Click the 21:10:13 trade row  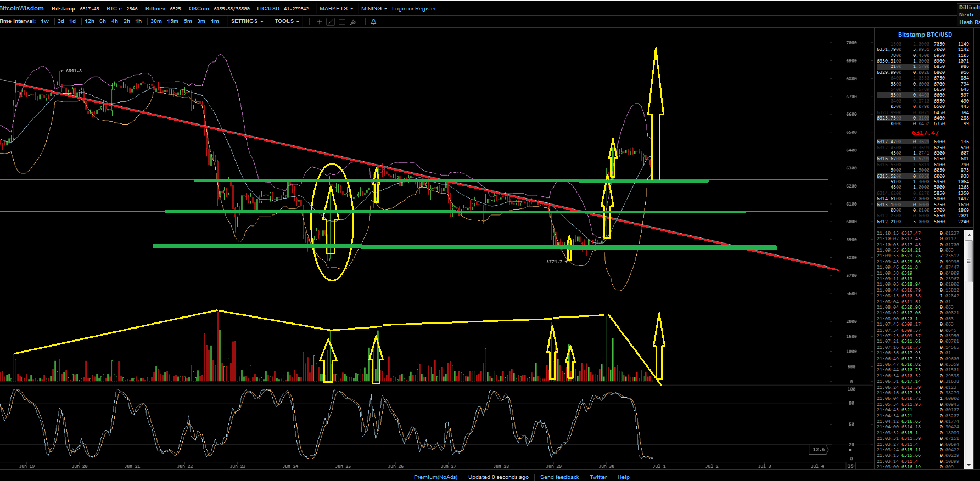[918, 233]
